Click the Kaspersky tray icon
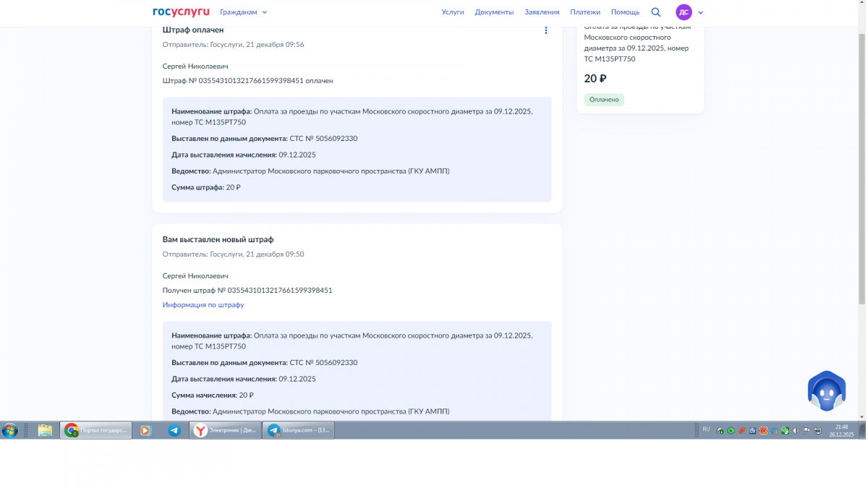Viewport: 868px width, 488px height. point(731,431)
